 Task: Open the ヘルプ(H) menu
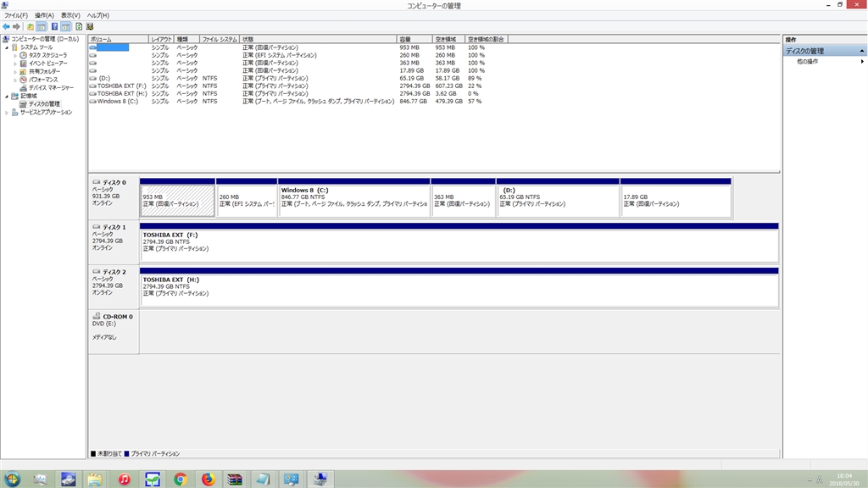pos(98,15)
